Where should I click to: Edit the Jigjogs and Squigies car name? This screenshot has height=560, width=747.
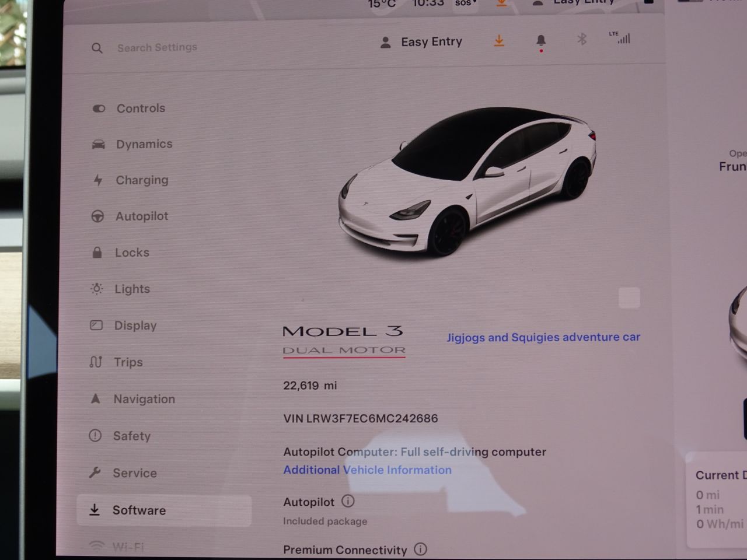543,337
